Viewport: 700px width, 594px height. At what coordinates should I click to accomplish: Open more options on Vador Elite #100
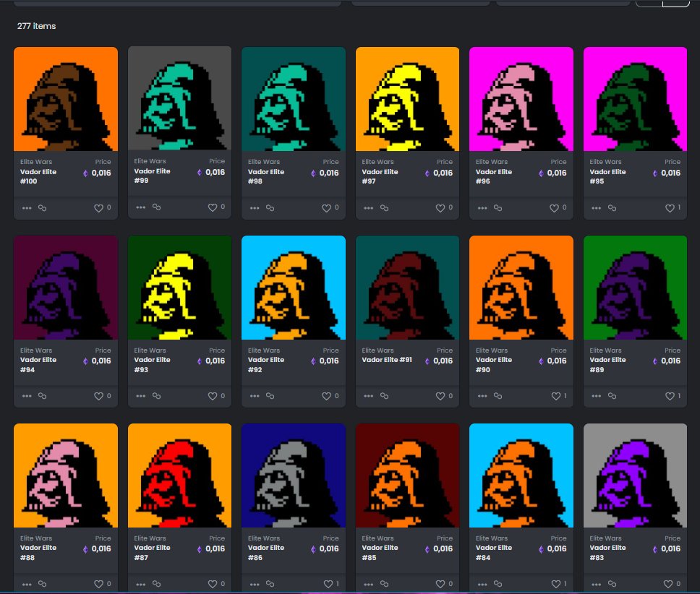tap(27, 208)
